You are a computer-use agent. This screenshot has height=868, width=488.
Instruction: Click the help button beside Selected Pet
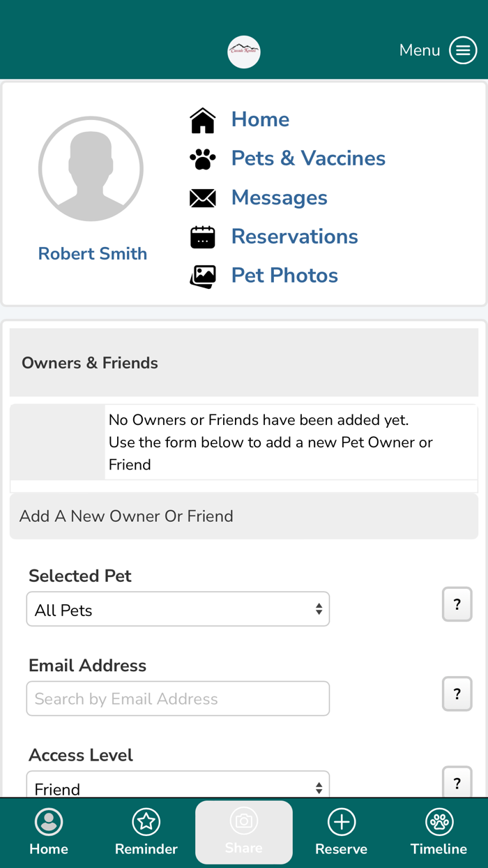(x=457, y=604)
